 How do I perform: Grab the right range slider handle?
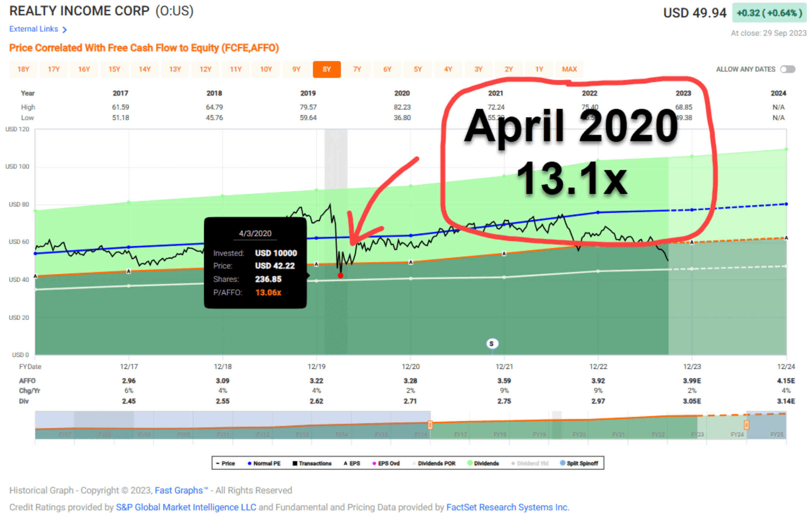tap(747, 425)
